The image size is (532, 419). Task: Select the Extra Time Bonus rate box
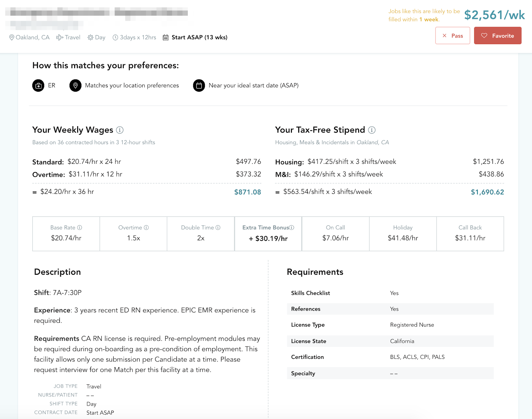[268, 234]
